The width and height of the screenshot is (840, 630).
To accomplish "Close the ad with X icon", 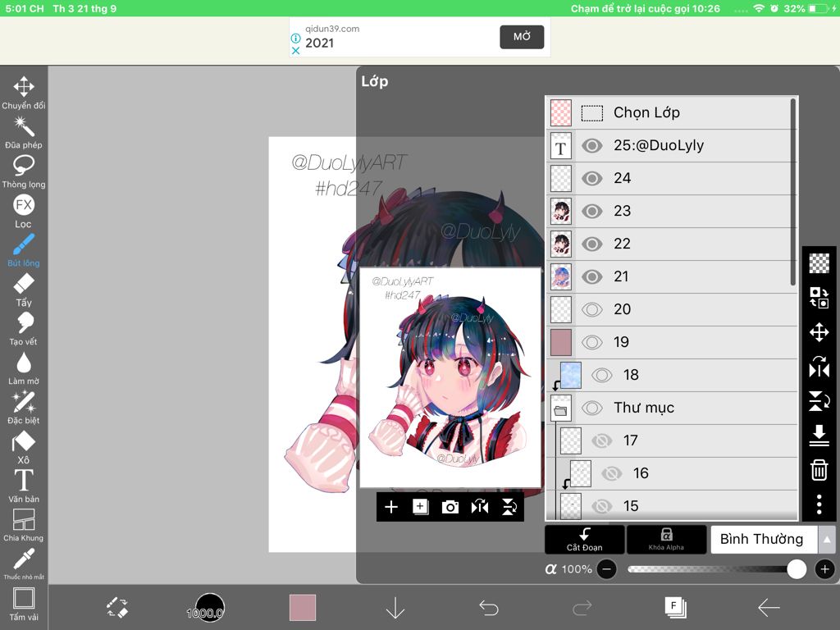I will (x=295, y=50).
